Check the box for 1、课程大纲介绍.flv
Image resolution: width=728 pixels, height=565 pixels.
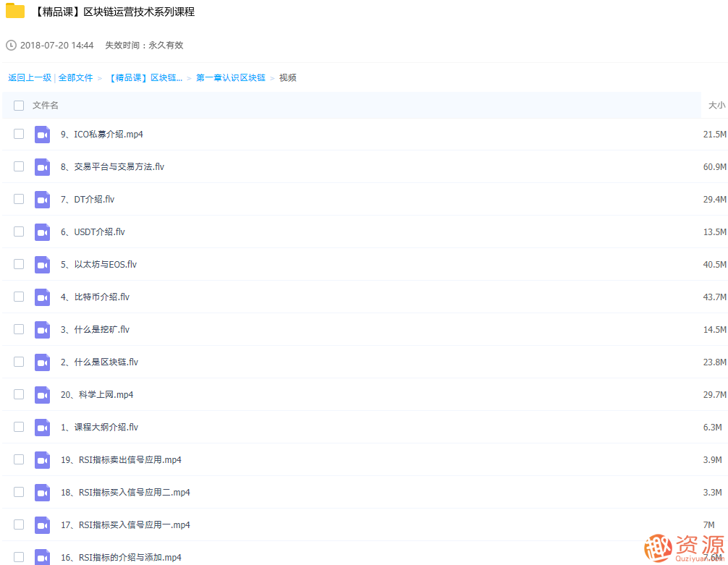[x=19, y=427]
